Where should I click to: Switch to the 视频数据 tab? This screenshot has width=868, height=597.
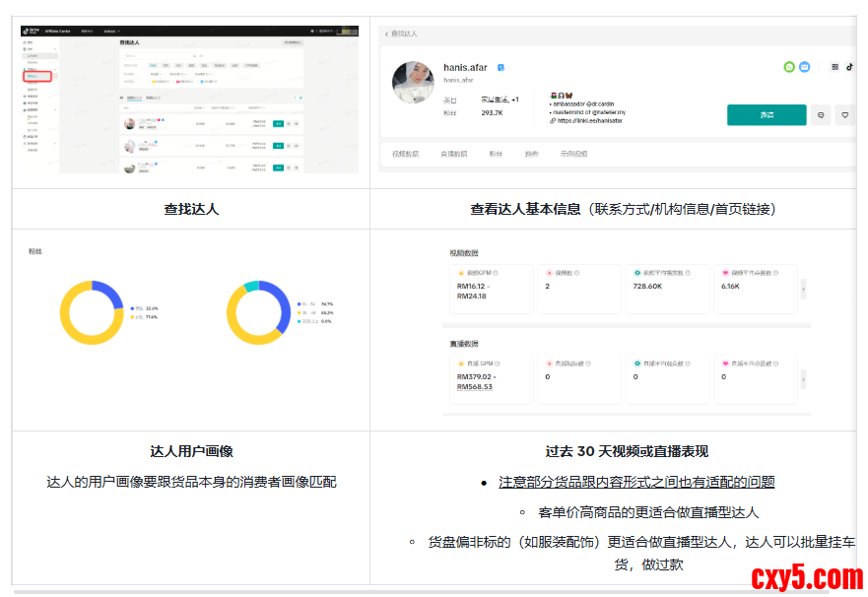pyautogui.click(x=405, y=155)
